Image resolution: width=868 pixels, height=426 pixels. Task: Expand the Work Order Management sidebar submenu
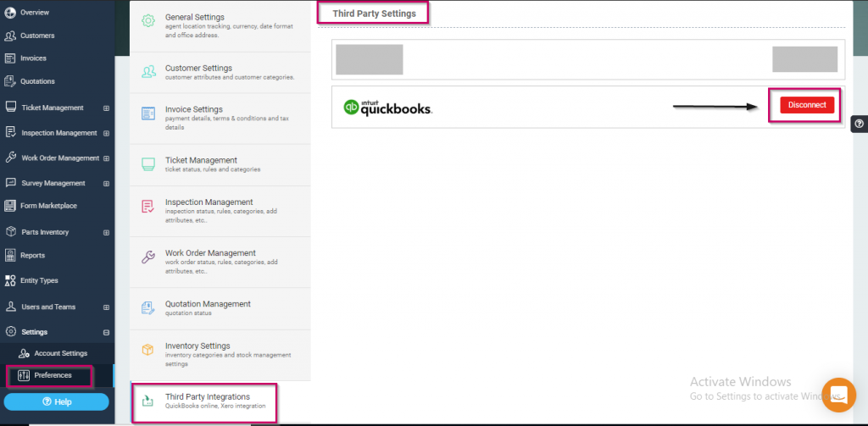tap(106, 158)
